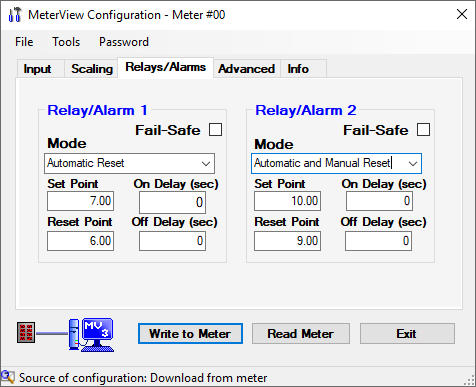Open the Password menu
The height and width of the screenshot is (387, 476).
tap(124, 42)
